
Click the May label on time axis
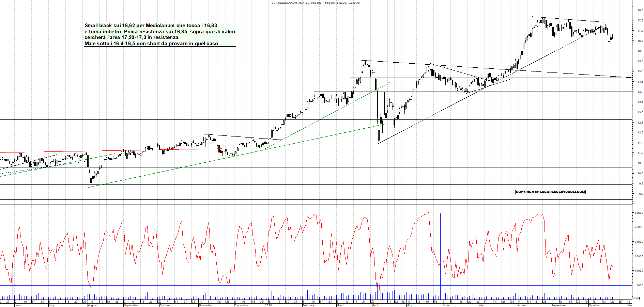pyautogui.click(x=409, y=305)
